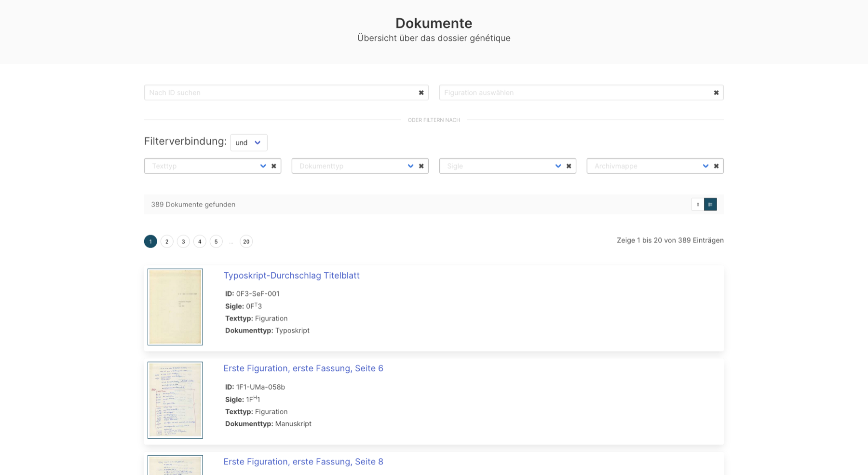Image resolution: width=868 pixels, height=475 pixels.
Task: Go to page 3 of results
Action: 183,241
